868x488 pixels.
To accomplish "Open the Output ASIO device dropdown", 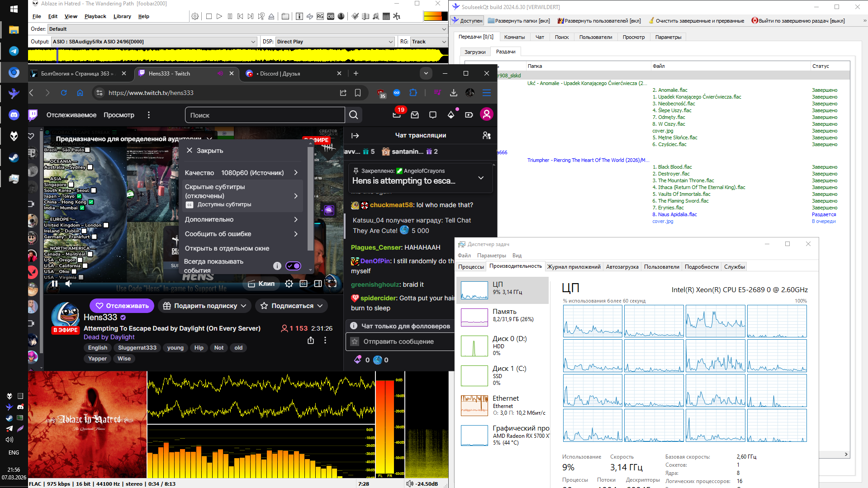I will 154,42.
